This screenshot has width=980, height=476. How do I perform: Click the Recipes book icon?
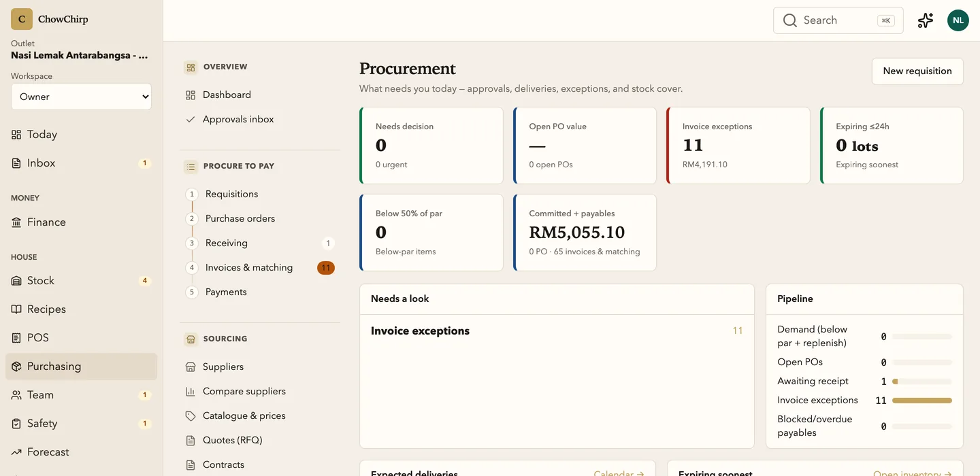(x=16, y=309)
